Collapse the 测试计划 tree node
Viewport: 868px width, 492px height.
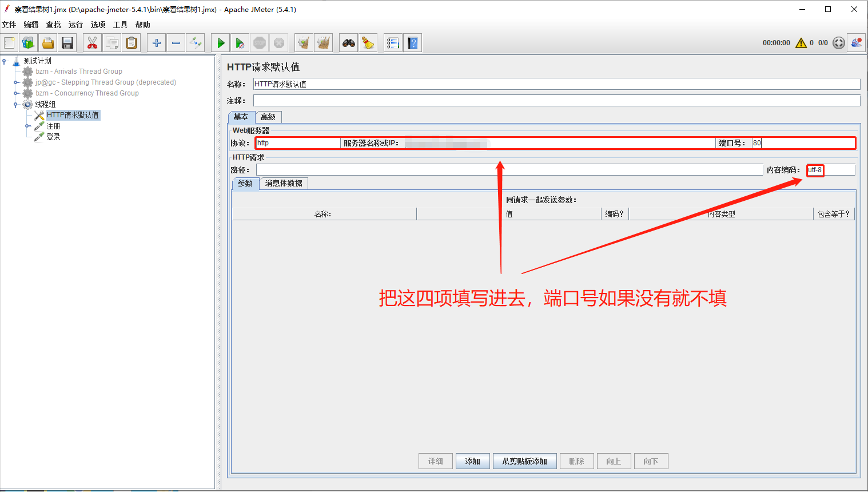click(x=5, y=61)
